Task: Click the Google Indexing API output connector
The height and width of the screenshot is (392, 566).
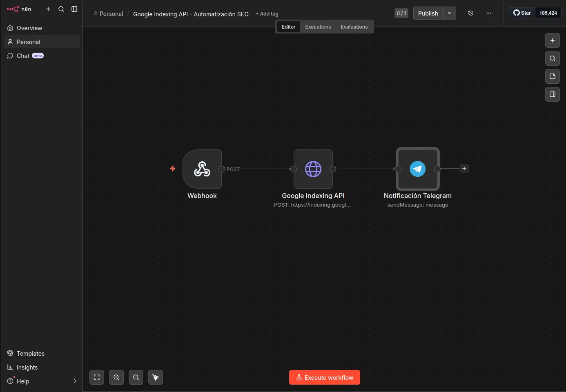Action: click(333, 169)
